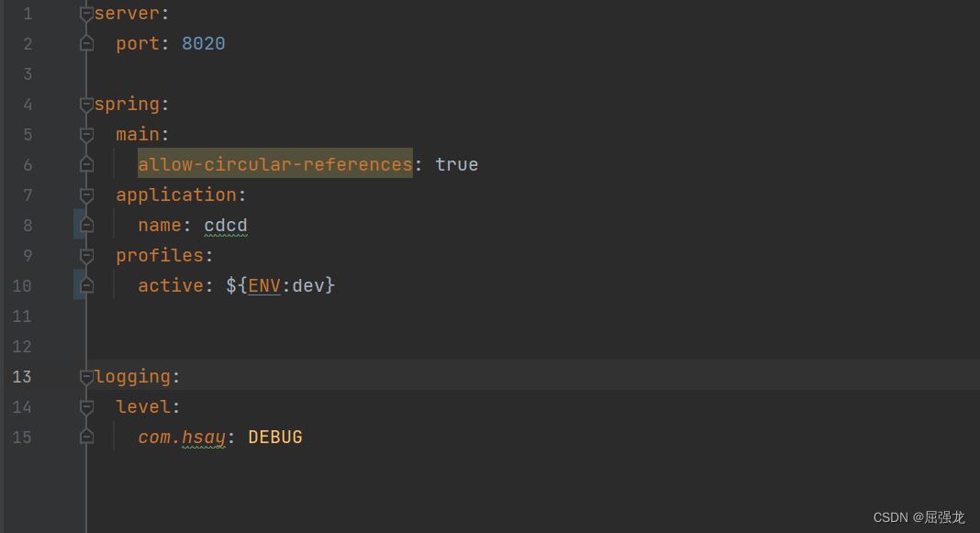Collapse the logging block fold icon
Screen dimensions: 980x533
coord(87,377)
